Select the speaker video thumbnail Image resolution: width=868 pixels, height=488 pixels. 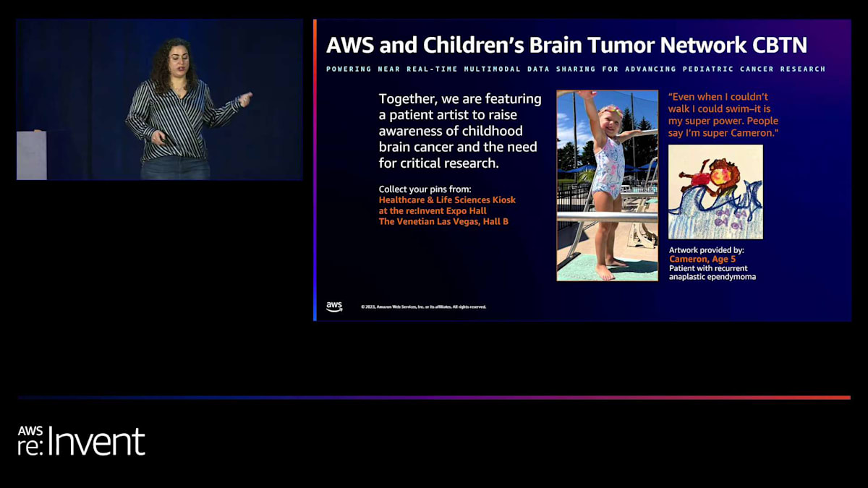[159, 99]
